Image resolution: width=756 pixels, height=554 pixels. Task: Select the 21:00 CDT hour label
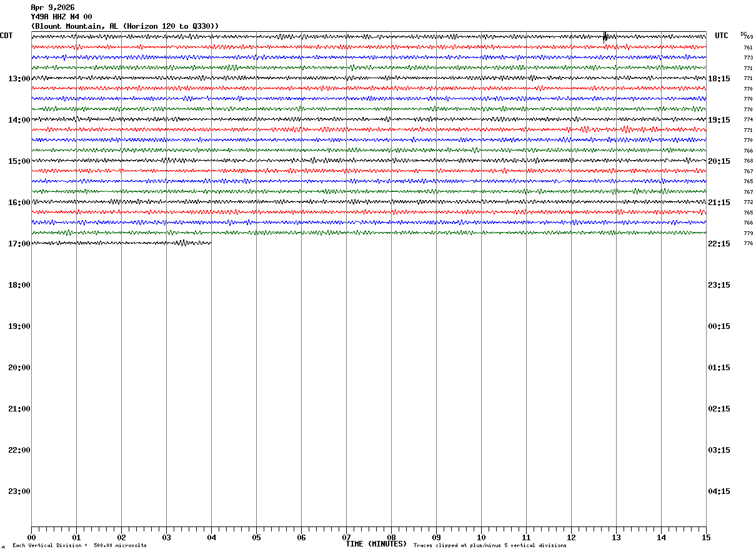(x=19, y=409)
